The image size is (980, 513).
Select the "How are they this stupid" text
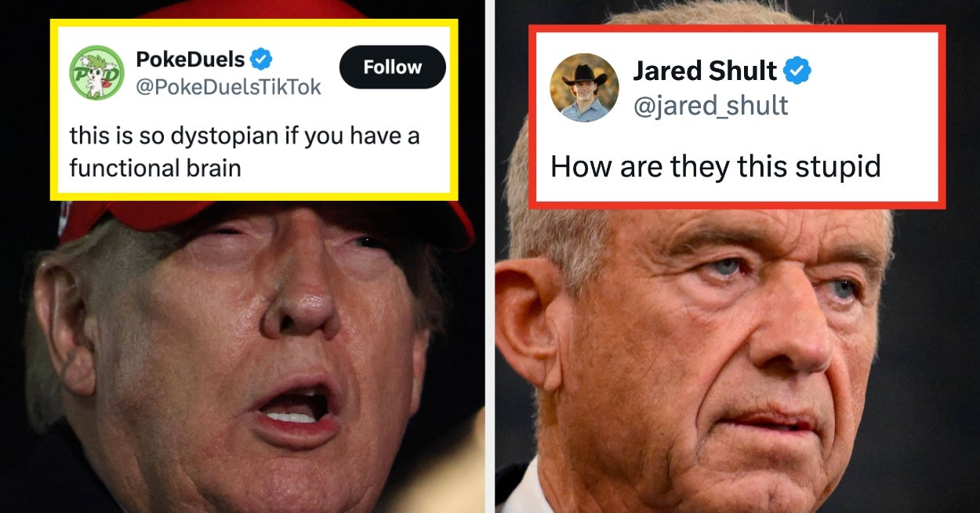coord(716,166)
